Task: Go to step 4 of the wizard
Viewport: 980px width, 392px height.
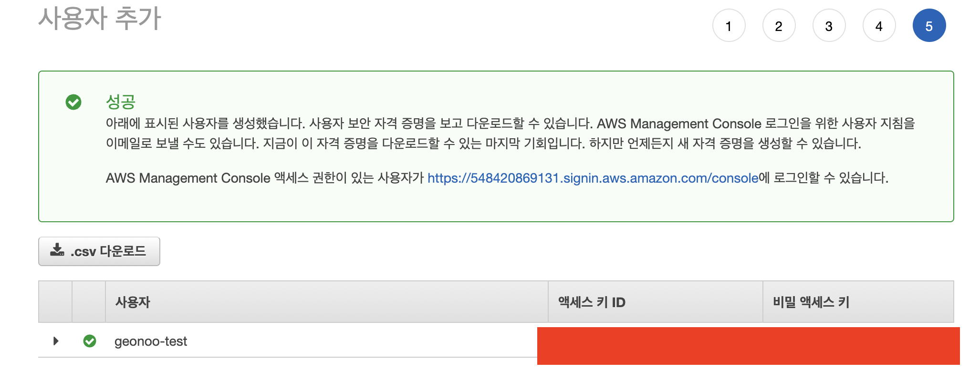Action: pyautogui.click(x=879, y=26)
